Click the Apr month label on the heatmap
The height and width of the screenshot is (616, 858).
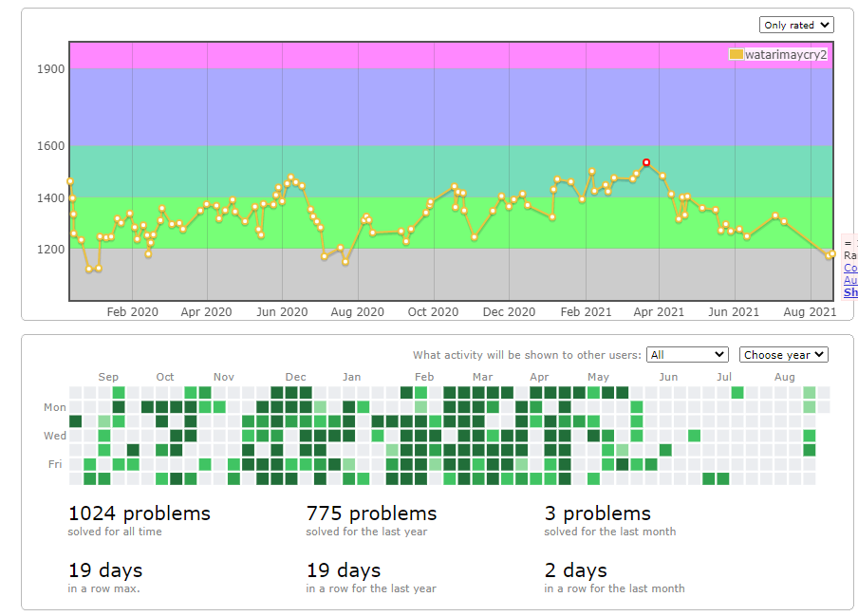point(539,377)
